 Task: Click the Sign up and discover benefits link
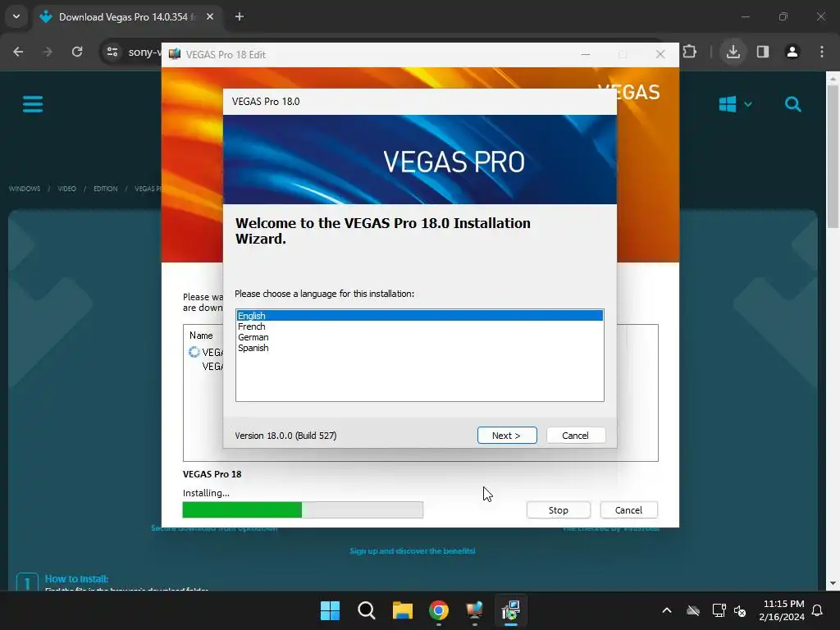pos(413,550)
